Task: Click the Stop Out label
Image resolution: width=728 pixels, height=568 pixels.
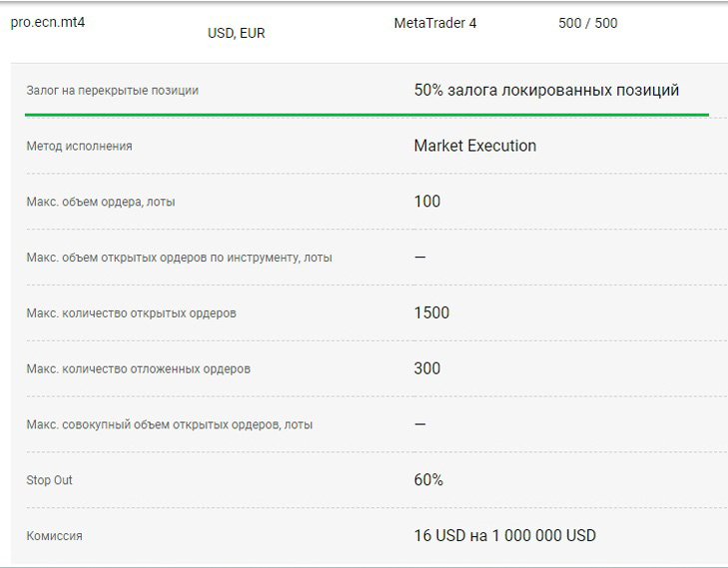Action: 49,481
